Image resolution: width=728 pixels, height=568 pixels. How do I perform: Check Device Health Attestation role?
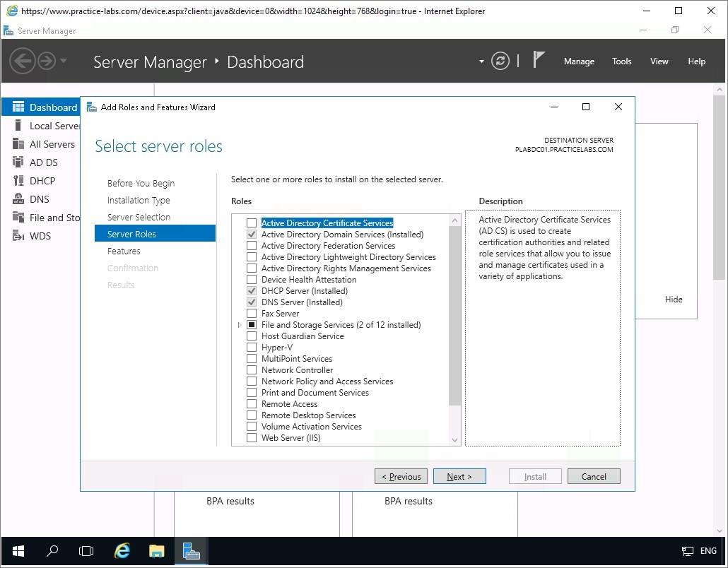pos(252,279)
